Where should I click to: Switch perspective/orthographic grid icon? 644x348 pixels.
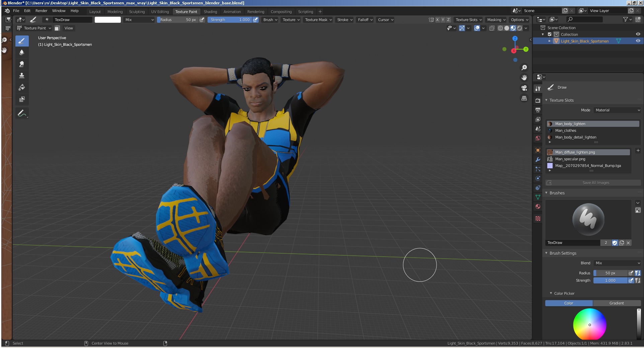524,98
